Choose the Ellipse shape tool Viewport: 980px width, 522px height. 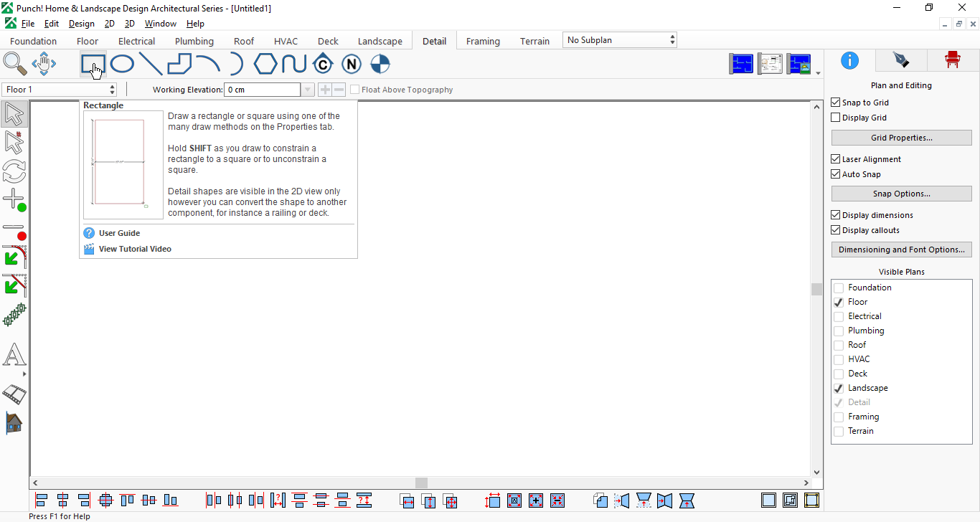[122, 65]
